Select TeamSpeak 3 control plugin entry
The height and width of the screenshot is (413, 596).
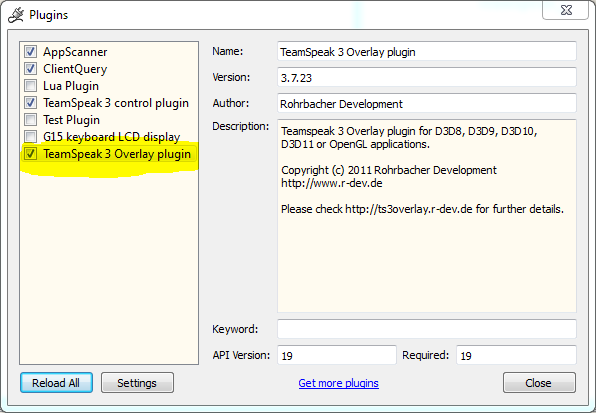click(x=116, y=103)
